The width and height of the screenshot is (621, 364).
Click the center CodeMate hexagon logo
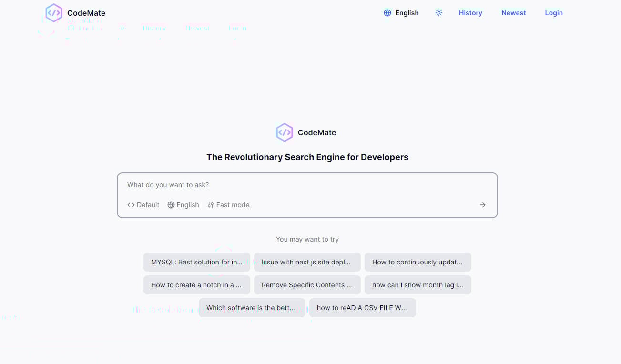(x=285, y=132)
